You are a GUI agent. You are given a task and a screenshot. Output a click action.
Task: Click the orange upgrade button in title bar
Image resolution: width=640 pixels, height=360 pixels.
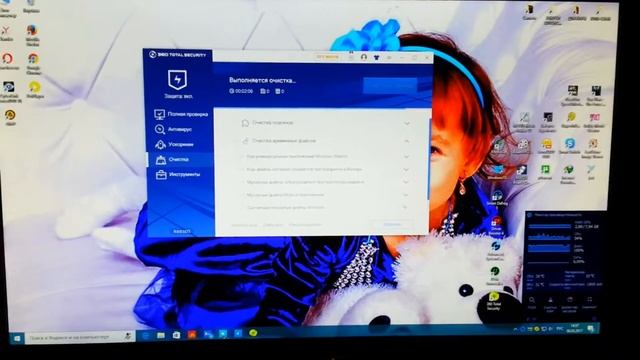327,57
